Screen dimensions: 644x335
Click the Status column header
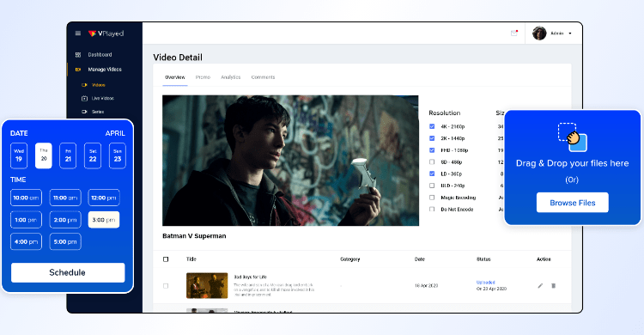(483, 259)
